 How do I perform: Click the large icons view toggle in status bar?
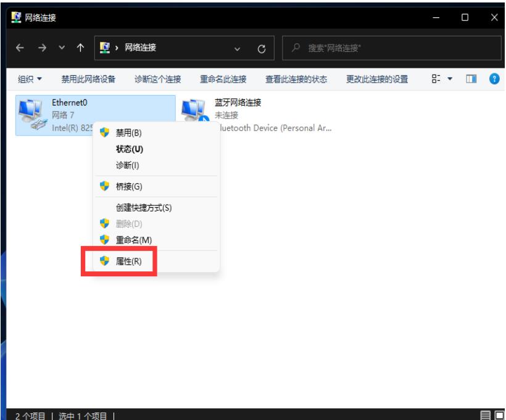click(x=498, y=414)
